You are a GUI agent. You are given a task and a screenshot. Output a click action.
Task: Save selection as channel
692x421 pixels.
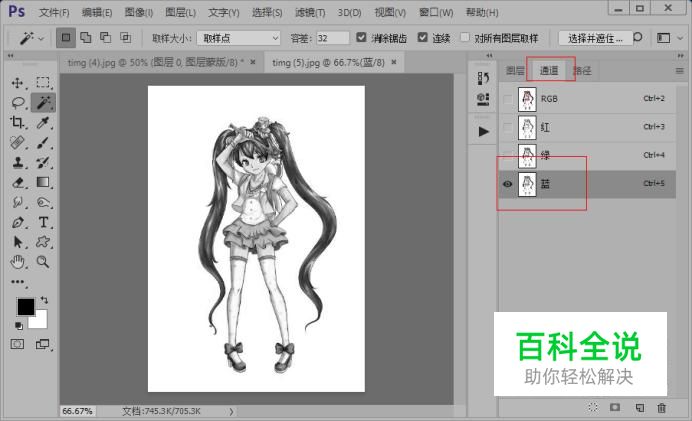tap(615, 407)
